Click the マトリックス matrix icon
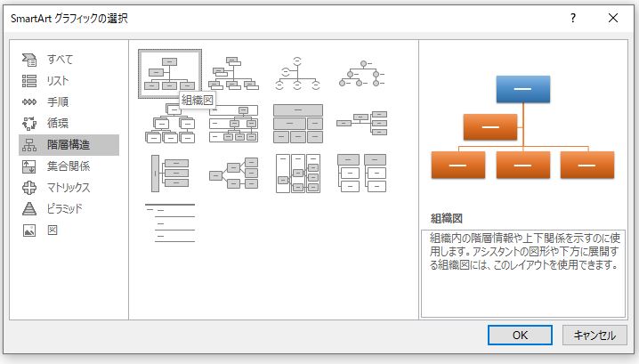The width and height of the screenshot is (639, 364). pyautogui.click(x=29, y=188)
